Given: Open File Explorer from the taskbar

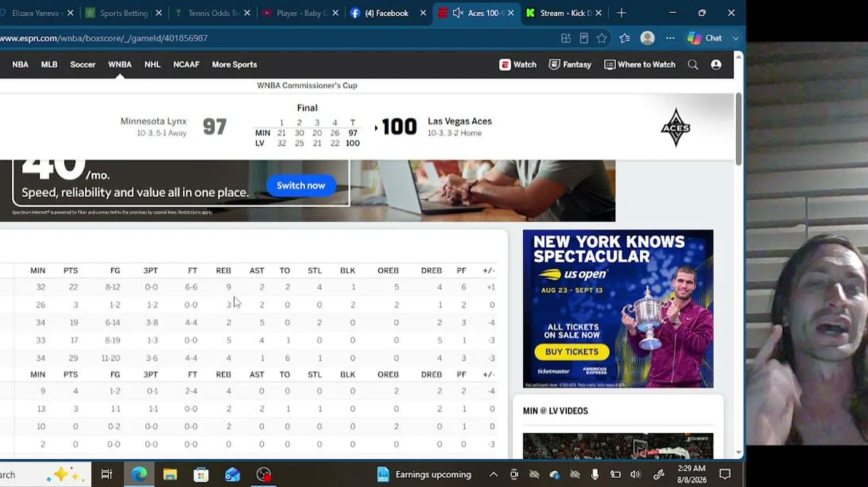Looking at the screenshot, I should (x=170, y=474).
